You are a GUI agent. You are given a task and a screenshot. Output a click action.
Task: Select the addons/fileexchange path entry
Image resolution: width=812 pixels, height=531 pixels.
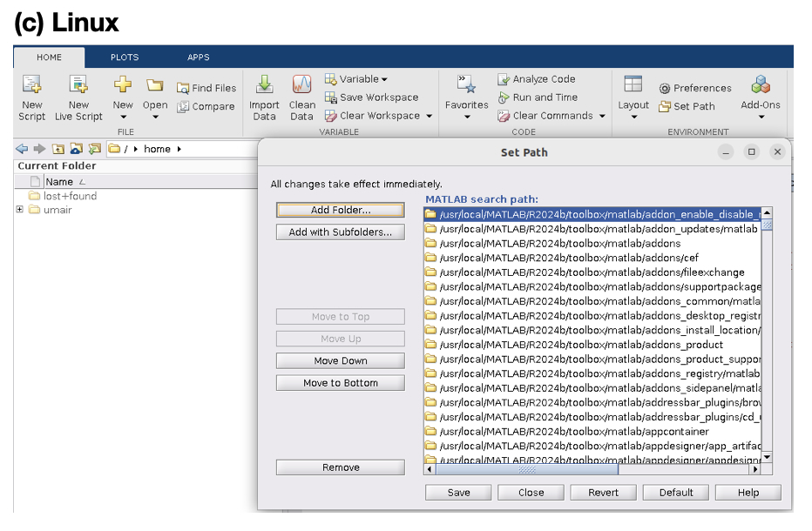[592, 272]
